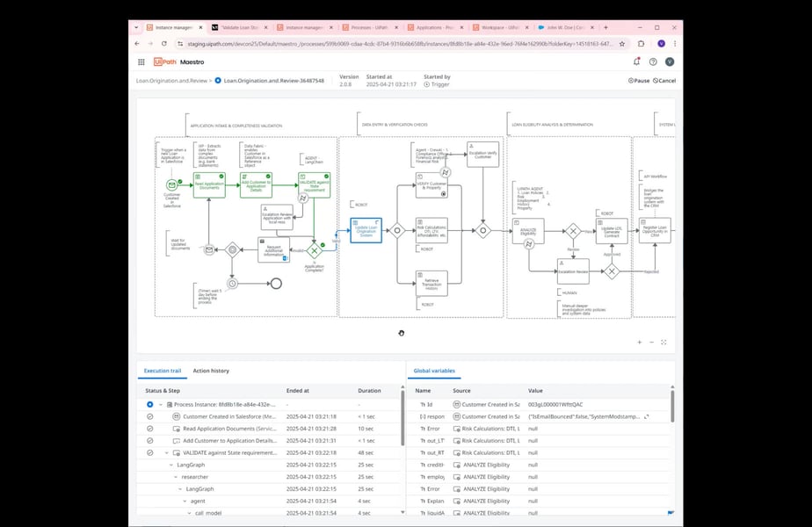Open a new browser tab
Image resolution: width=812 pixels, height=527 pixels.
tap(605, 27)
